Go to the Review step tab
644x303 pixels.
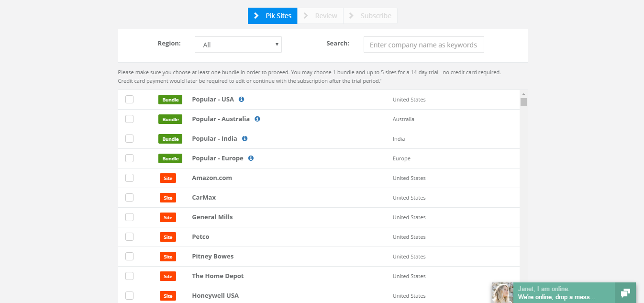pyautogui.click(x=321, y=16)
